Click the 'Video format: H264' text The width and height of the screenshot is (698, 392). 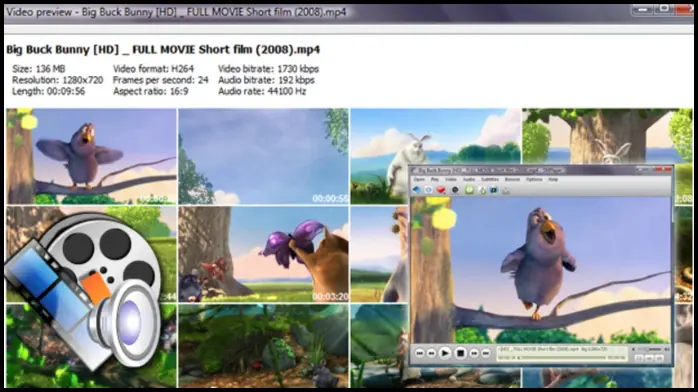click(x=153, y=69)
